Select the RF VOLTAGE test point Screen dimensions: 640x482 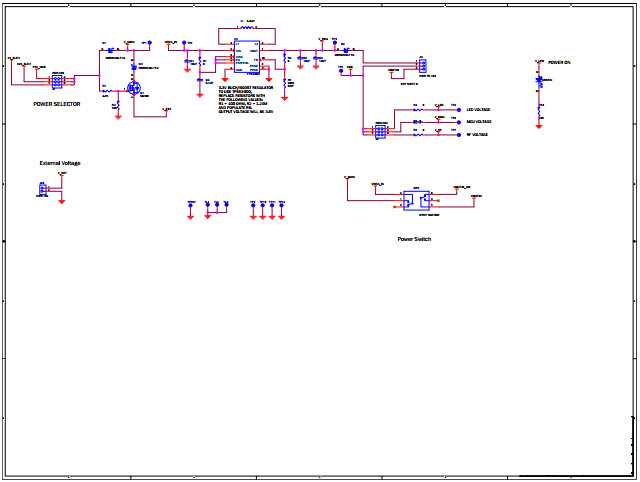click(457, 134)
